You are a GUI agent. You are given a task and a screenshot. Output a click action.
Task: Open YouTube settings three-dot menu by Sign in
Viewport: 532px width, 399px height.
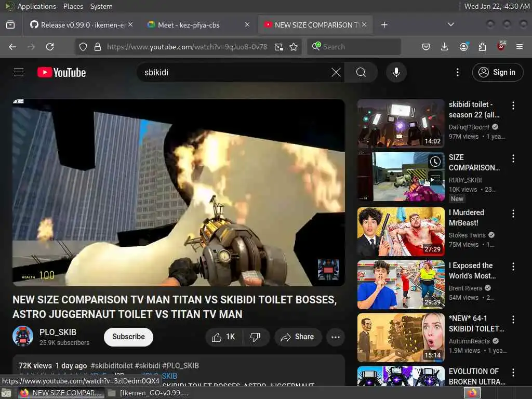[x=458, y=72]
